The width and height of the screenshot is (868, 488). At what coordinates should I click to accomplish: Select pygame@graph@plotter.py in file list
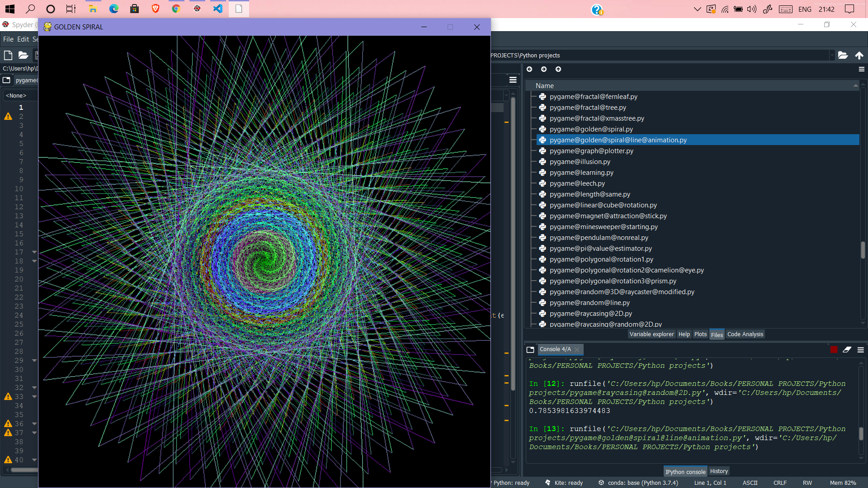coord(591,151)
